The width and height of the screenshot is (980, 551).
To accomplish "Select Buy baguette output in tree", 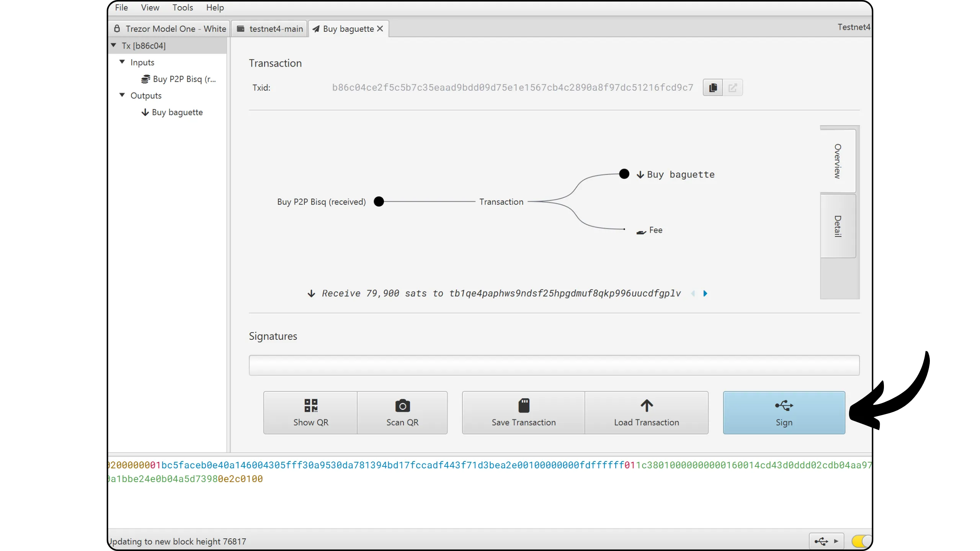I will pyautogui.click(x=177, y=112).
